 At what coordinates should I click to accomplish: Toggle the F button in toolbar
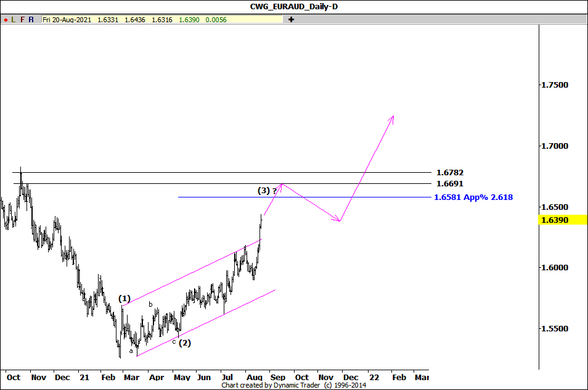tap(23, 20)
